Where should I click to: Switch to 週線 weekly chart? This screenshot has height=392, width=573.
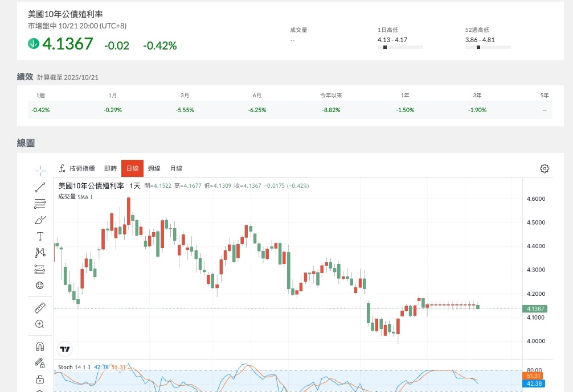point(154,168)
